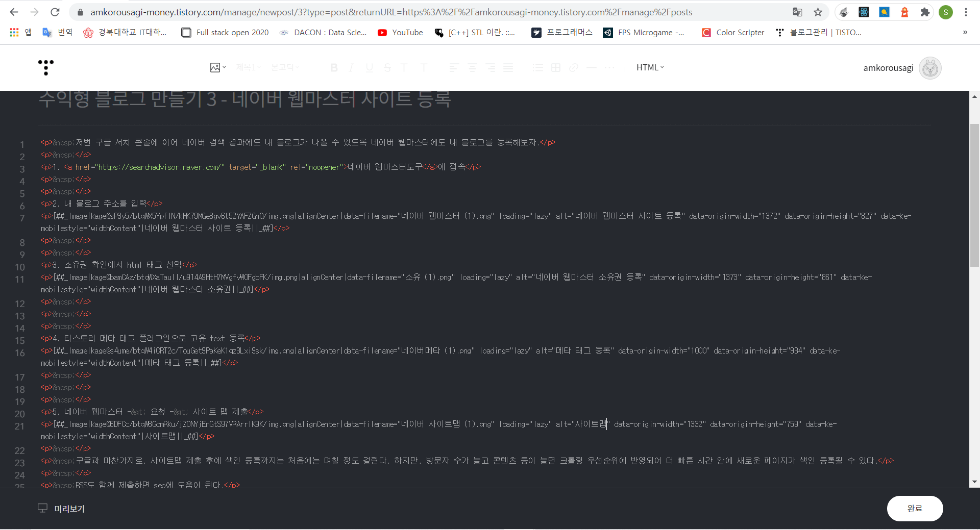980x530 pixels.
Task: Insert a horizontal divider line
Action: (592, 67)
